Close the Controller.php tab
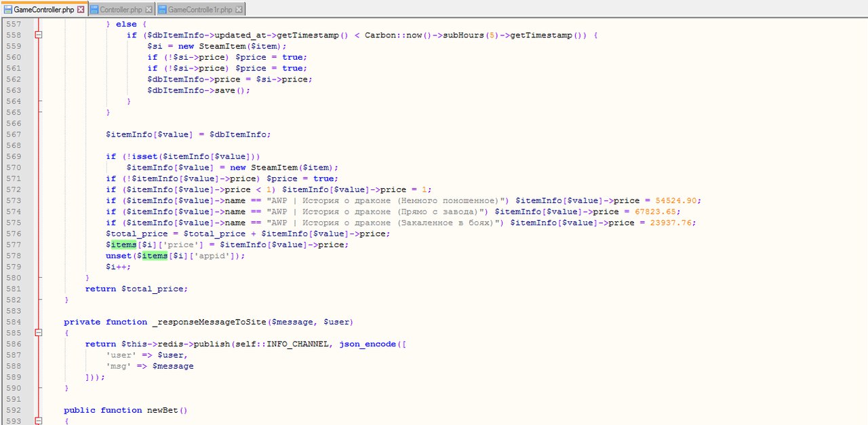 [x=149, y=10]
